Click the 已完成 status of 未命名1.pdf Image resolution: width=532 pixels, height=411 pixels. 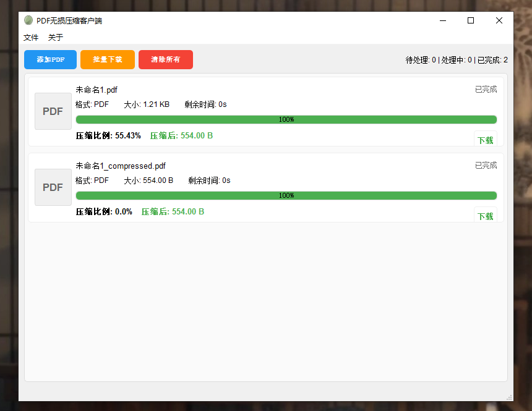(486, 90)
